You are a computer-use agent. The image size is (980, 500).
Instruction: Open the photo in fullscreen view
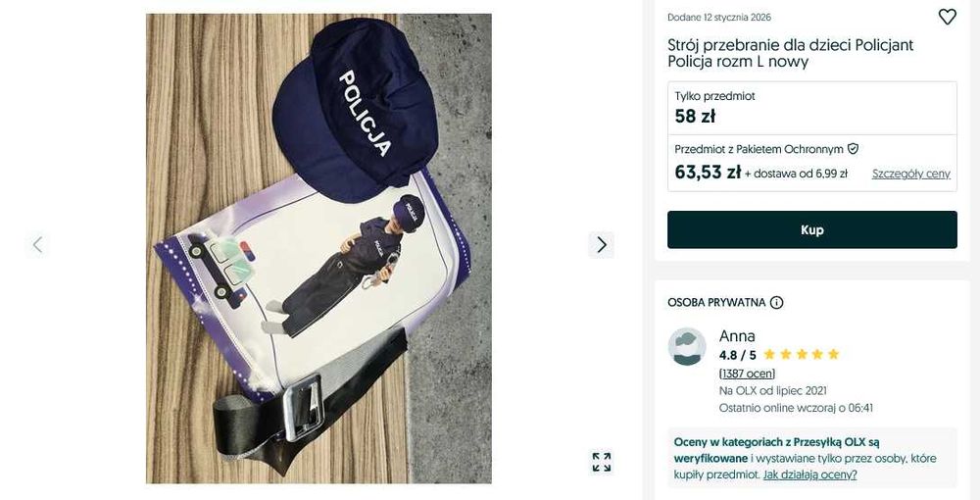602,462
